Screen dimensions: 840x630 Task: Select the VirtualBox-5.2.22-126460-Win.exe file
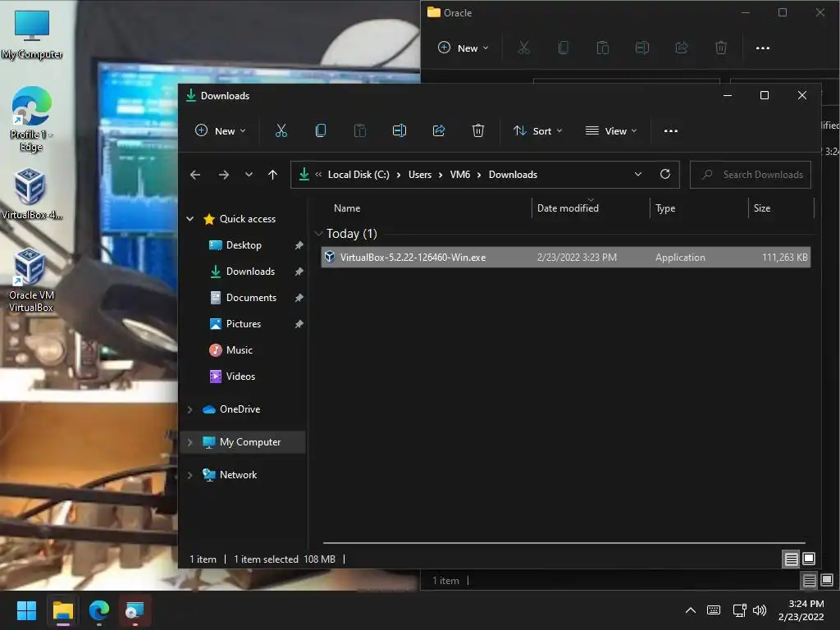coord(565,257)
